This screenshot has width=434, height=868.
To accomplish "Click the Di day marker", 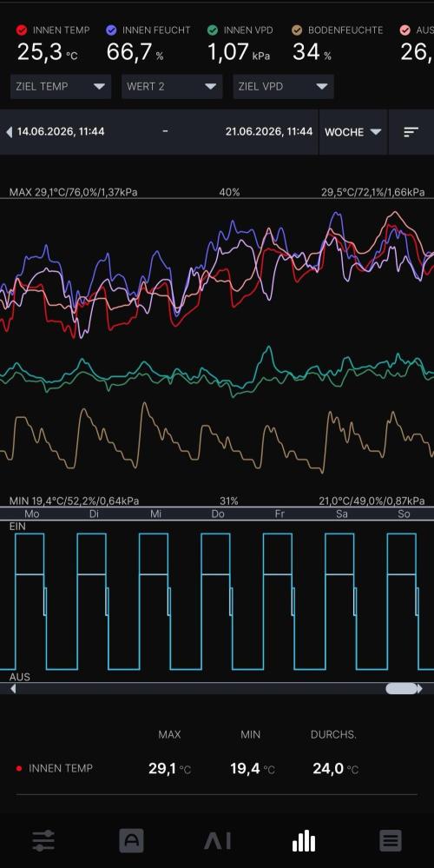I will [94, 514].
